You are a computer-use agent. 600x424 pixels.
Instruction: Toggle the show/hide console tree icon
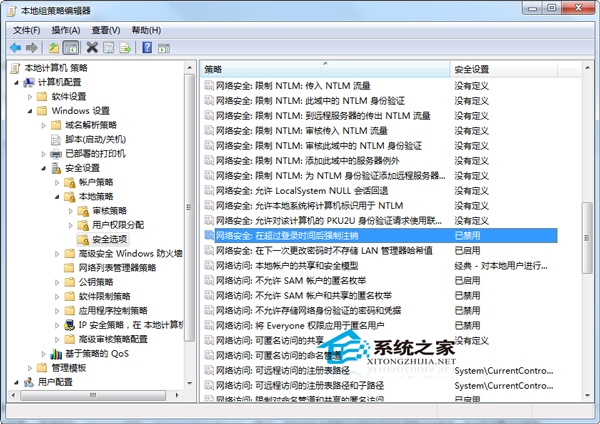71,48
